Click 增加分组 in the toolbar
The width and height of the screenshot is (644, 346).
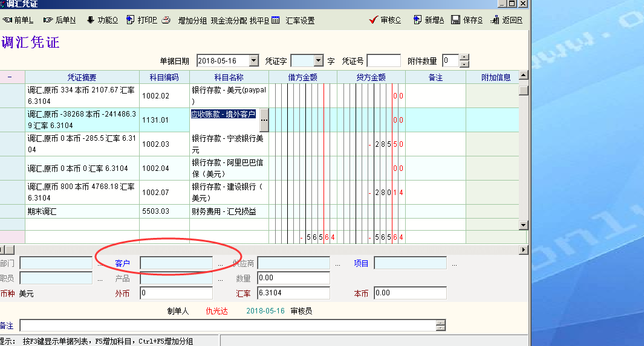click(193, 20)
